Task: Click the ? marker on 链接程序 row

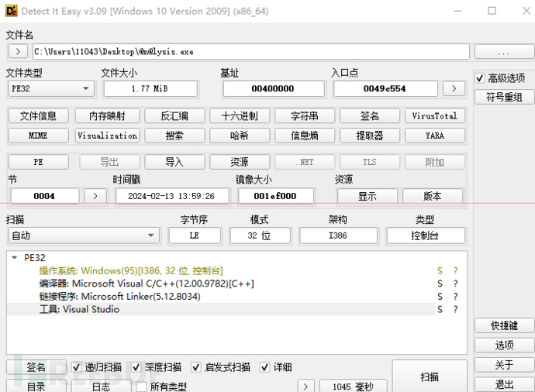Action: [x=455, y=297]
